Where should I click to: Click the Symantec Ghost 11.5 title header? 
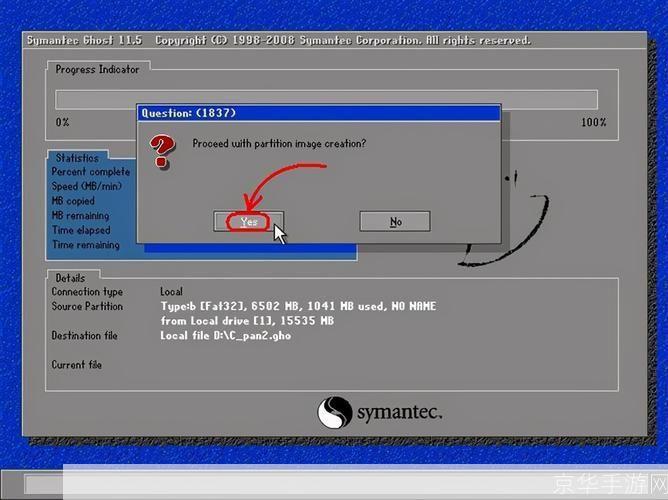tap(86, 40)
